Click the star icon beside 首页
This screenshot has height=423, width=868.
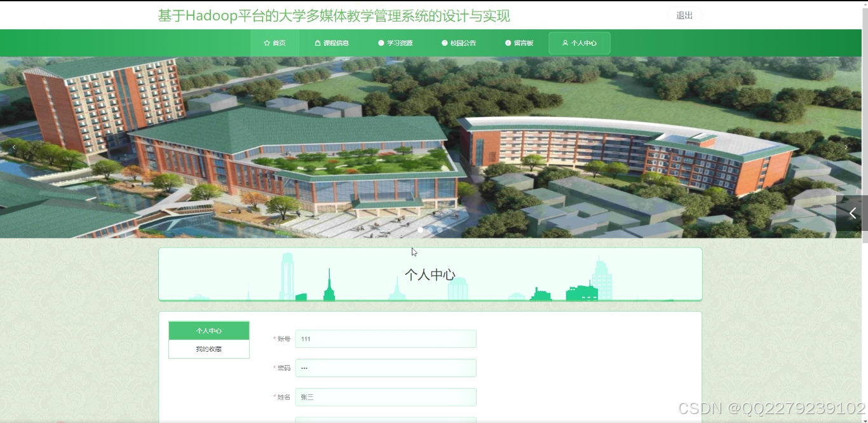coord(267,43)
